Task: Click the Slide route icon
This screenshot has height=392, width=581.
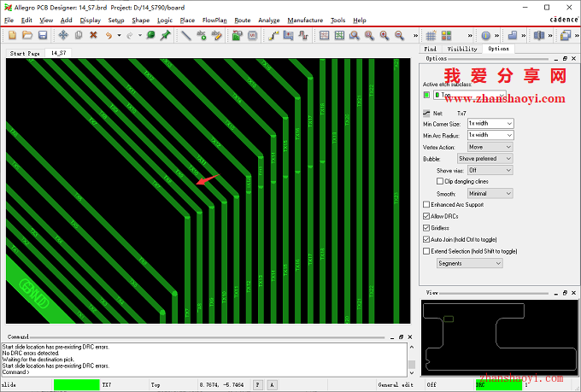Action: click(x=288, y=35)
